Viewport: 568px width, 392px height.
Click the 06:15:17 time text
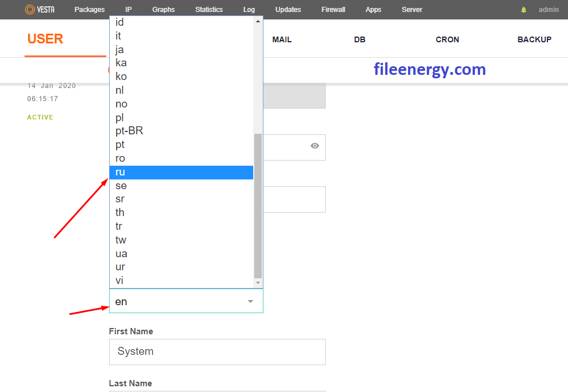(43, 99)
